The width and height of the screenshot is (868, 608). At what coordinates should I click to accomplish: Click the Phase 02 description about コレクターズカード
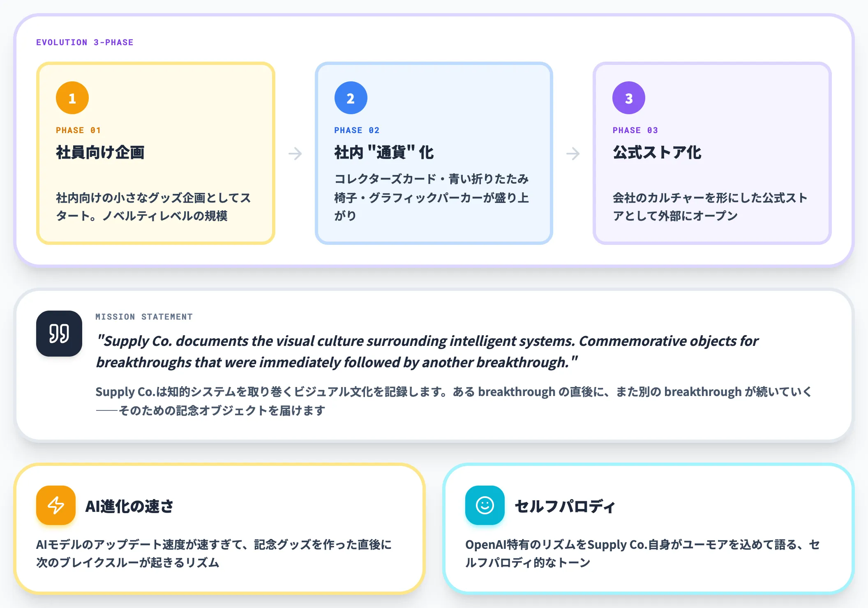coord(432,197)
